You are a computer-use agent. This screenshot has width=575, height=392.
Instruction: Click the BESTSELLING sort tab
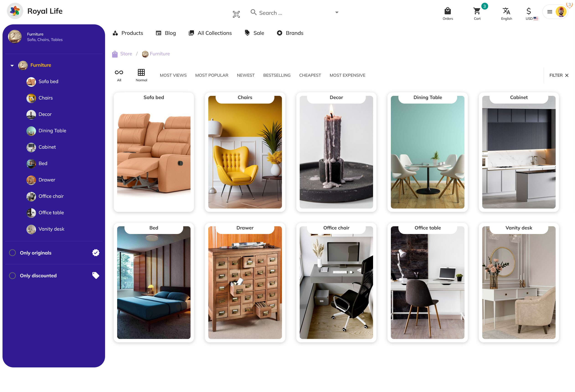[277, 75]
